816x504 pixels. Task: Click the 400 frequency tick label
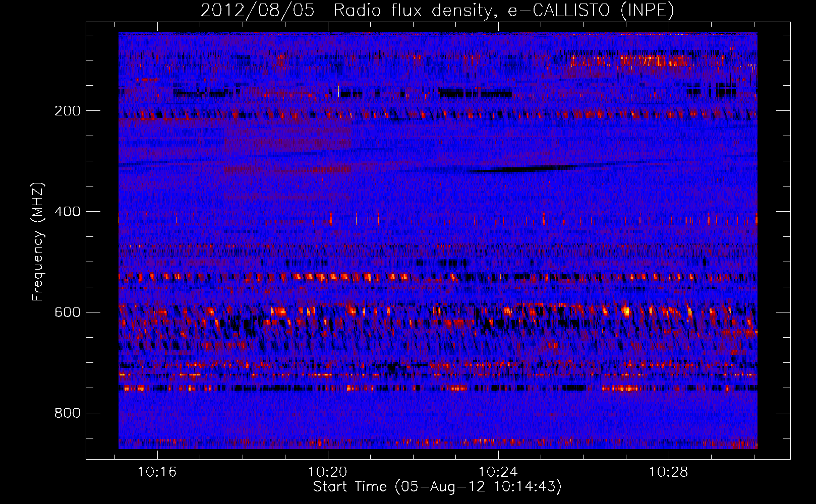(x=68, y=212)
